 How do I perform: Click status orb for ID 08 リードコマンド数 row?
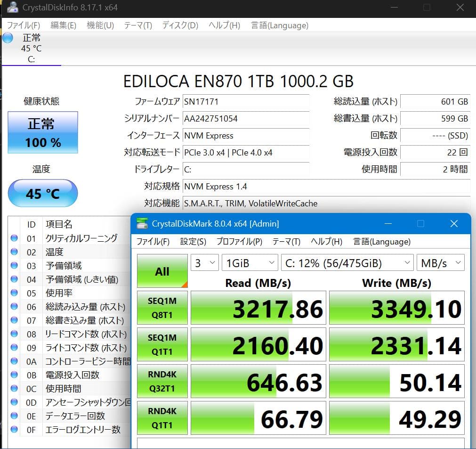click(14, 334)
